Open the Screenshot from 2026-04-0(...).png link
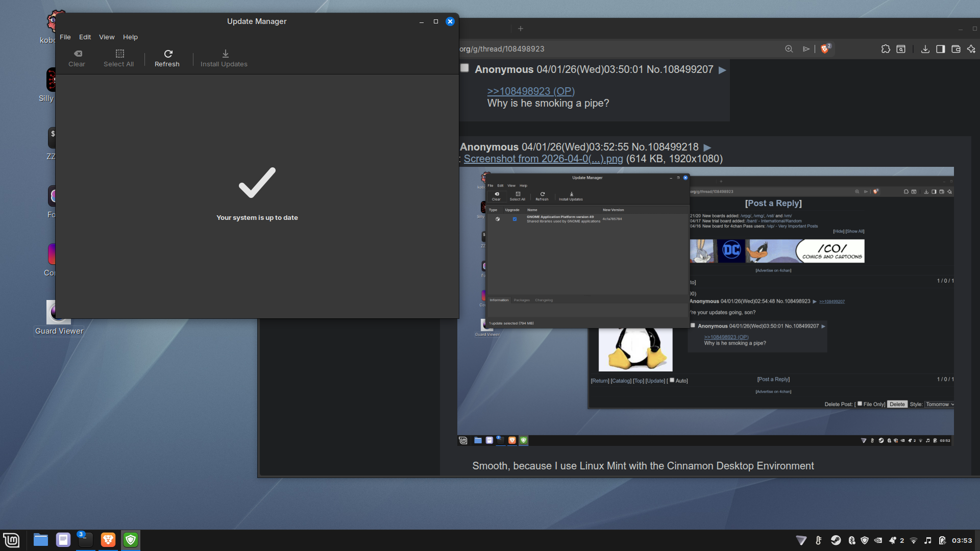Image resolution: width=980 pixels, height=551 pixels. click(x=543, y=159)
